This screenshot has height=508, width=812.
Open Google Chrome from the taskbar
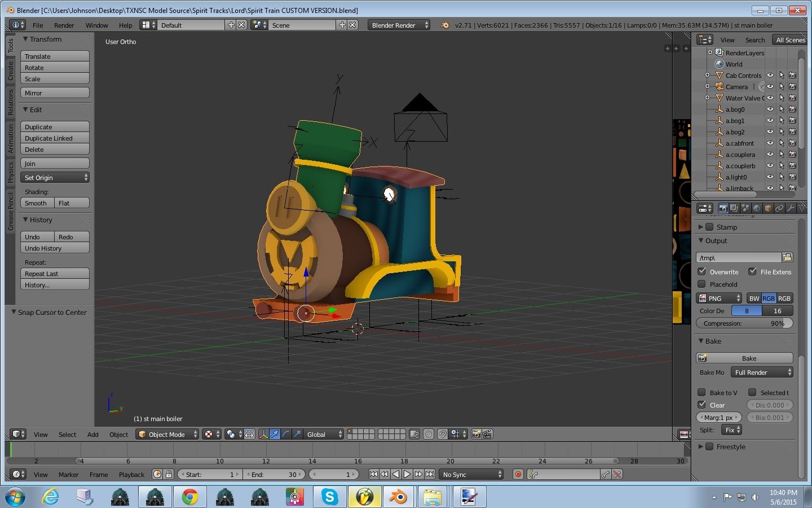189,497
